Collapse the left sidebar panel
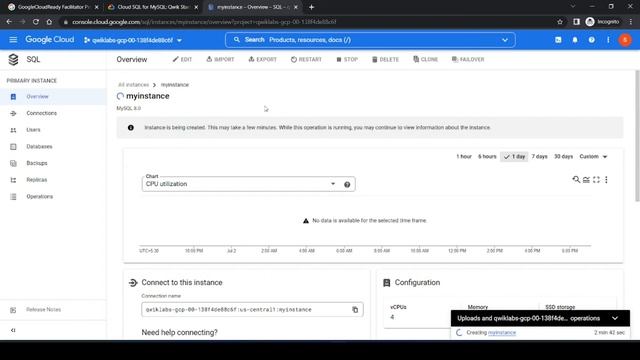This screenshot has height=360, width=640. point(13,330)
